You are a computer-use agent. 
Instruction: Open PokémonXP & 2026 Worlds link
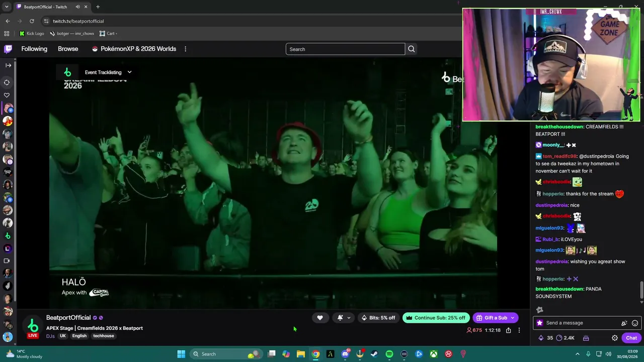tap(134, 49)
